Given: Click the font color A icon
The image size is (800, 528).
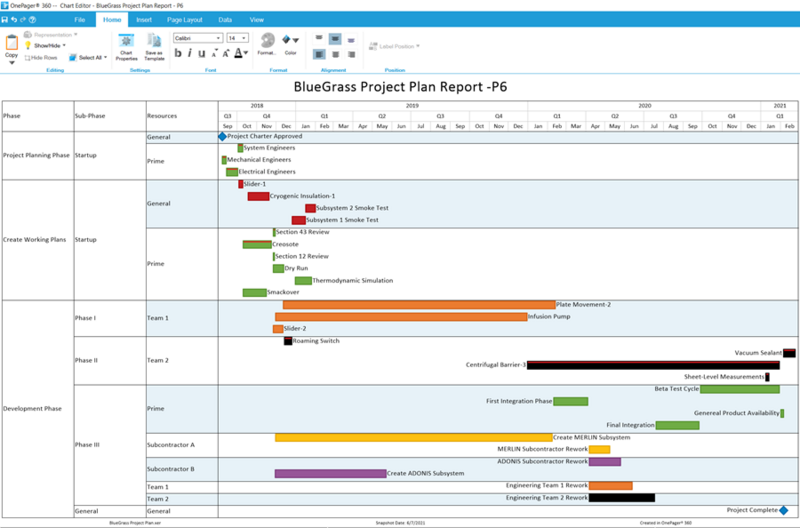Looking at the screenshot, I should point(238,53).
